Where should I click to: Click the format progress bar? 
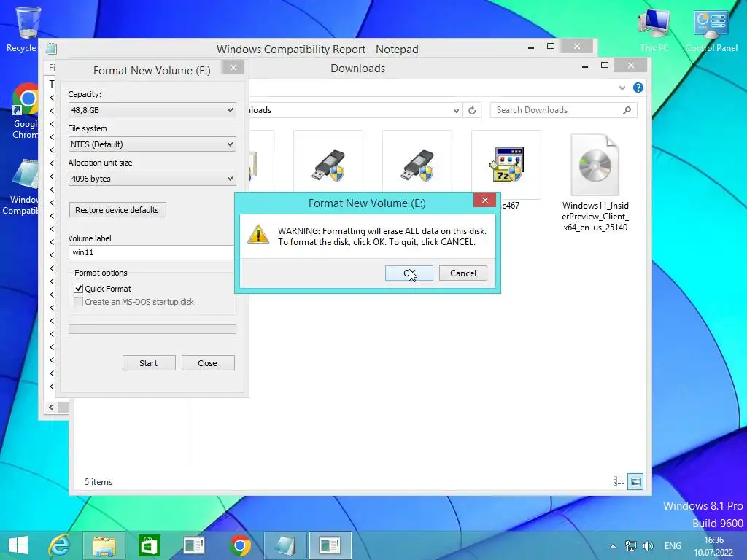pyautogui.click(x=152, y=329)
